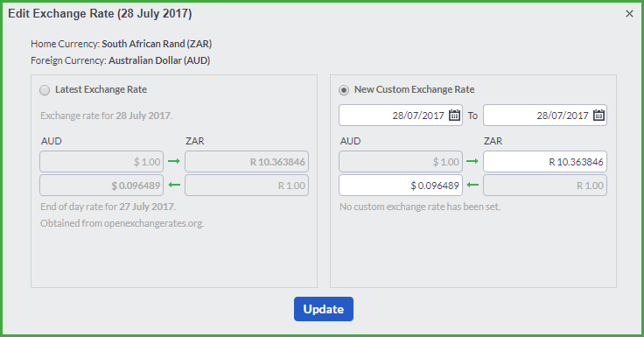
Task: Click the left arrow in Latest Exchange Rate panel
Action: pos(174,185)
